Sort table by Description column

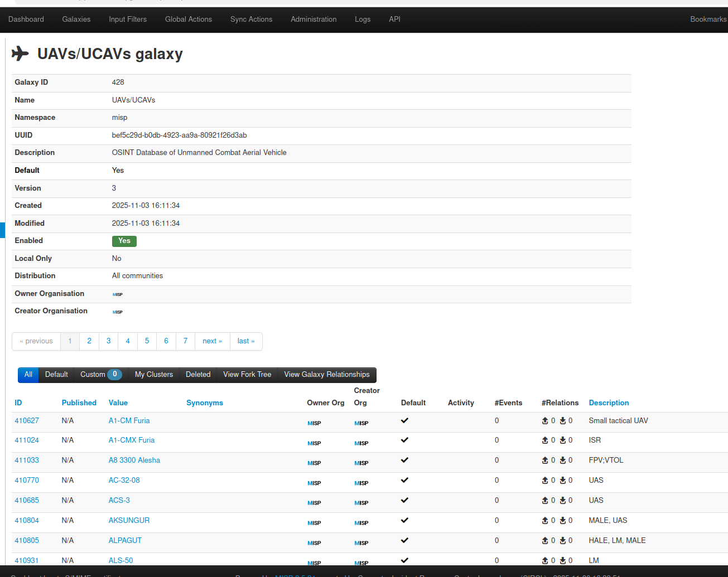click(609, 403)
